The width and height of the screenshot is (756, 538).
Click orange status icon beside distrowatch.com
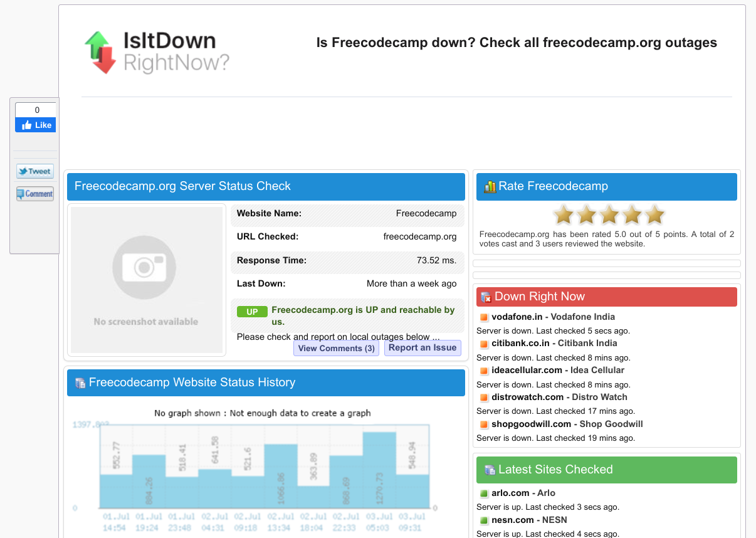click(x=484, y=398)
